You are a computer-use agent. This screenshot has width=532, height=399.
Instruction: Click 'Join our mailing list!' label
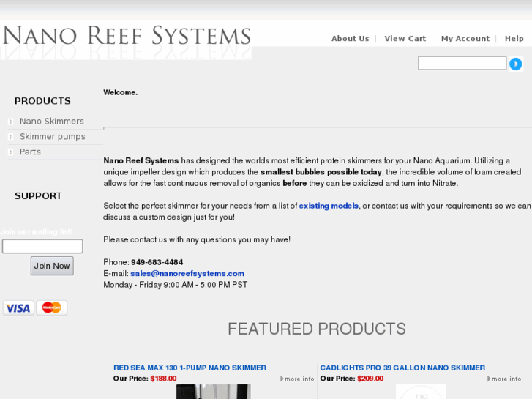pyautogui.click(x=37, y=232)
